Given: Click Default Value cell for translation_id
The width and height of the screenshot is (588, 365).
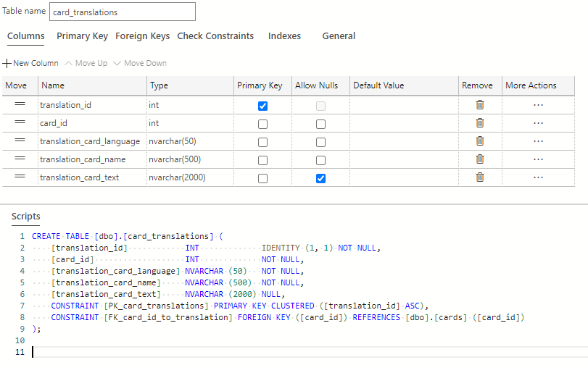Looking at the screenshot, I should click(x=404, y=105).
